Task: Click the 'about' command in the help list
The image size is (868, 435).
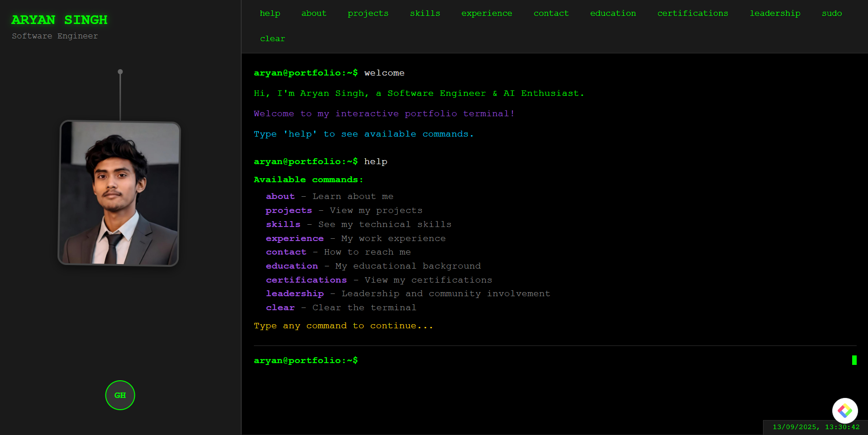Action: [280, 196]
